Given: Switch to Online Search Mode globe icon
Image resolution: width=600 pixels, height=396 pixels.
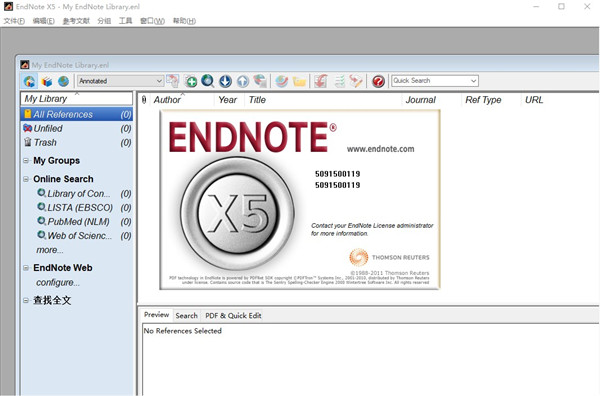Looking at the screenshot, I should [64, 81].
